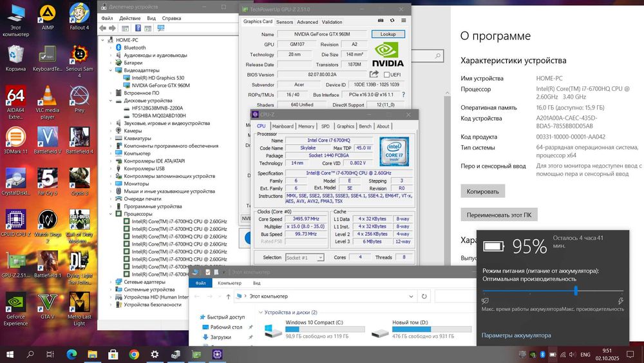Open the 3DMark 11 desktop icon

tap(15, 141)
